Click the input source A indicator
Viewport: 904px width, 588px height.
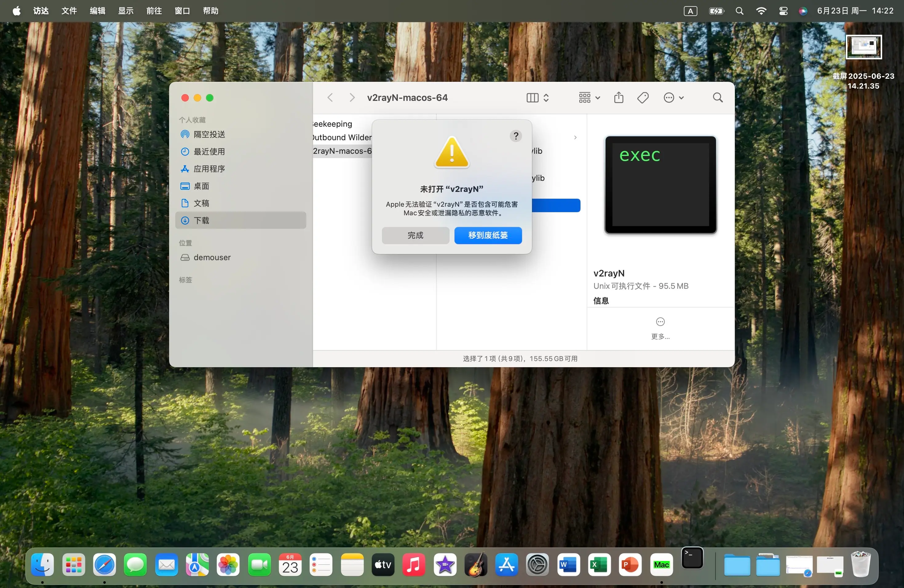690,11
